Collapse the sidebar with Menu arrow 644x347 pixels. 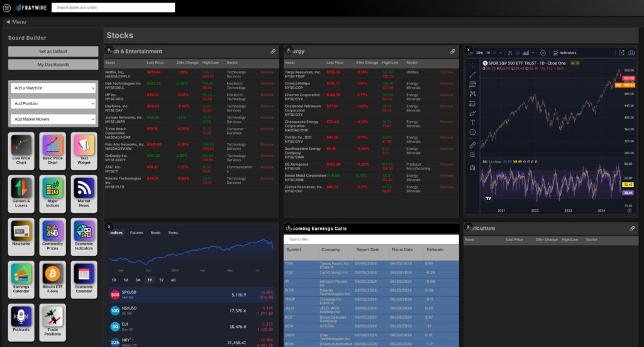tap(16, 22)
